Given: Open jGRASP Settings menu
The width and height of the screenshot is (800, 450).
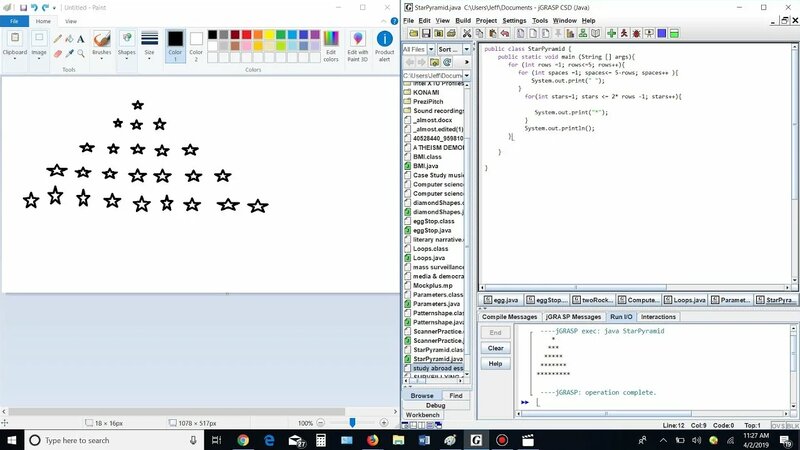Looking at the screenshot, I should coord(514,20).
